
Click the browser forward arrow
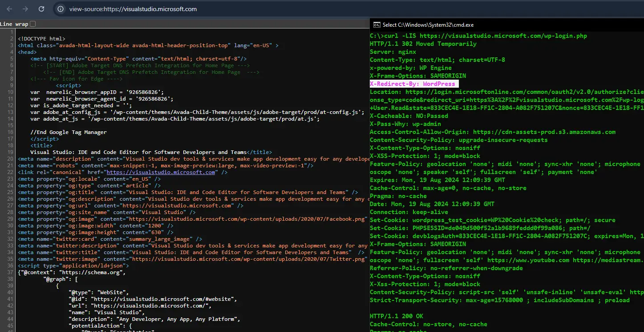point(25,9)
